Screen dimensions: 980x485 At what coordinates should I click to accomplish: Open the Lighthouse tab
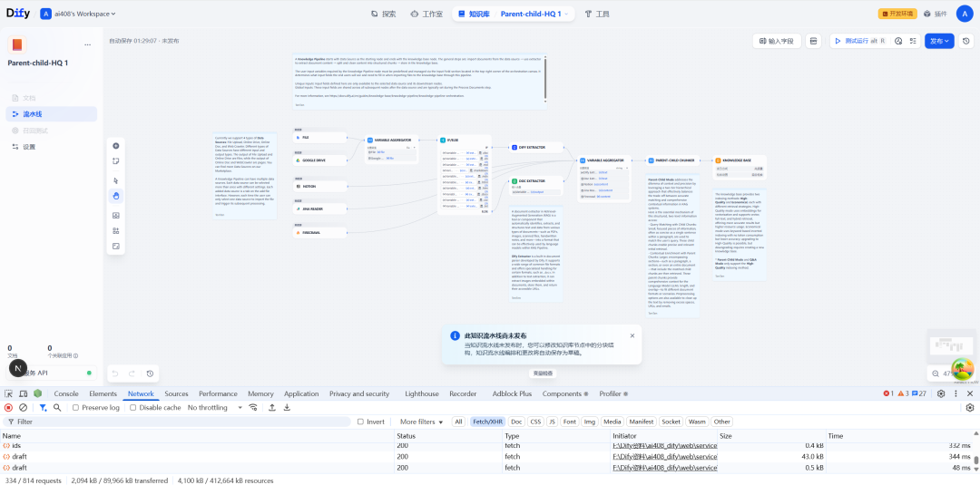[x=422, y=393]
